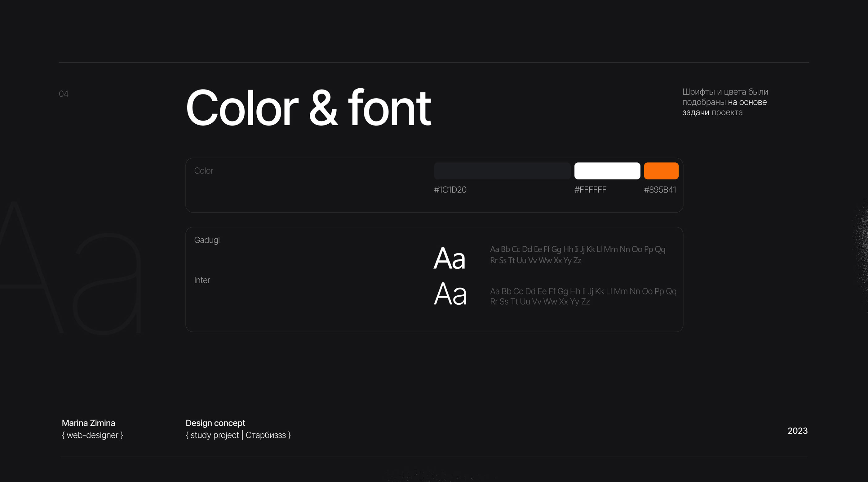Click the Color section label
This screenshot has width=868, height=482.
pyautogui.click(x=204, y=171)
